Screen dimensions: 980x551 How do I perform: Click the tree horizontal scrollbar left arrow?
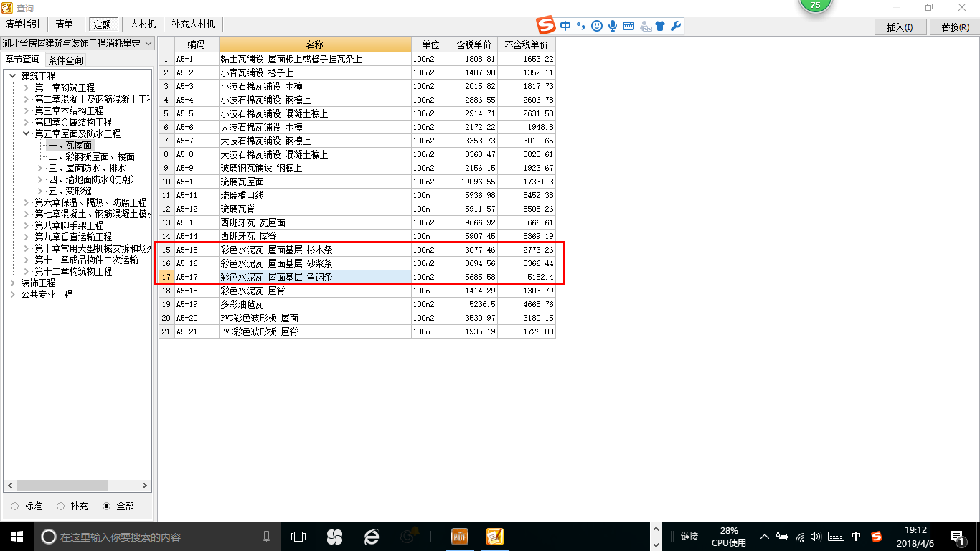click(9, 486)
